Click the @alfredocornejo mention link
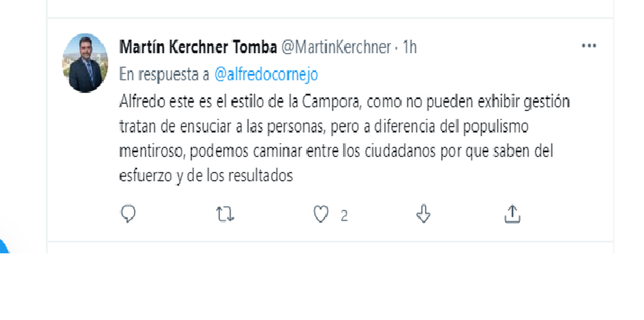 266,75
